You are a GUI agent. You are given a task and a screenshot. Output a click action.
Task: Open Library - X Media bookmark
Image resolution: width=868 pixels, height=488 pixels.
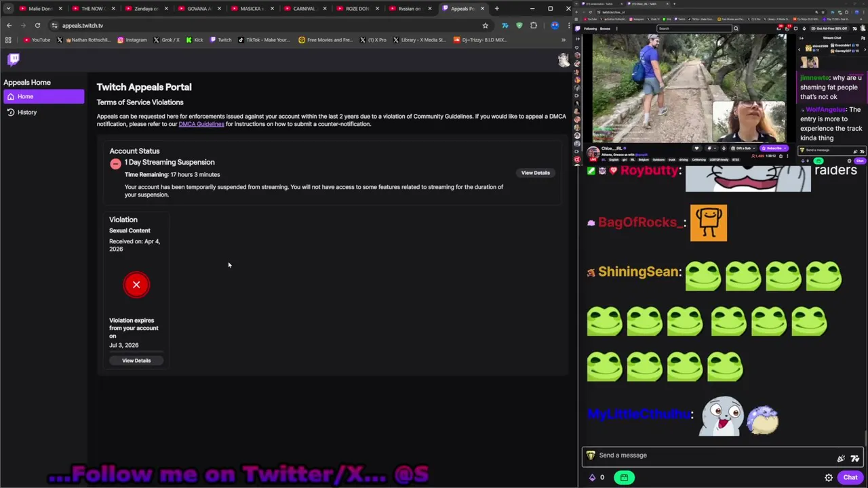point(419,40)
